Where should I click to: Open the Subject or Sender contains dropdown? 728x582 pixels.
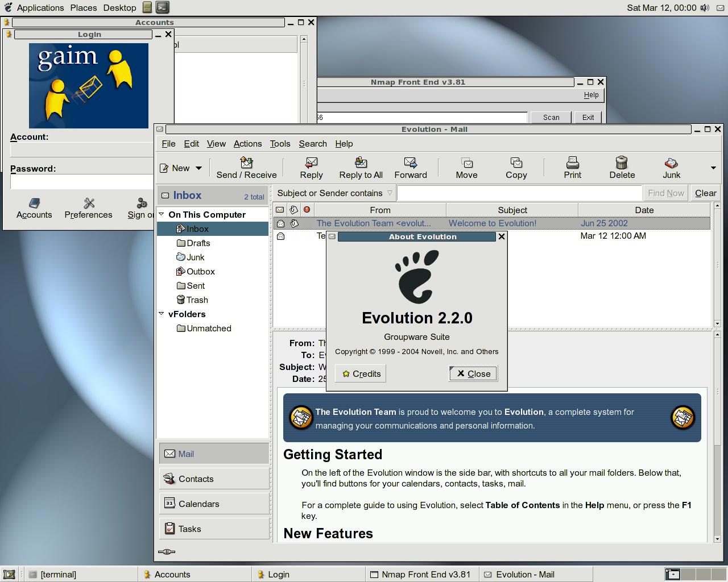[335, 193]
